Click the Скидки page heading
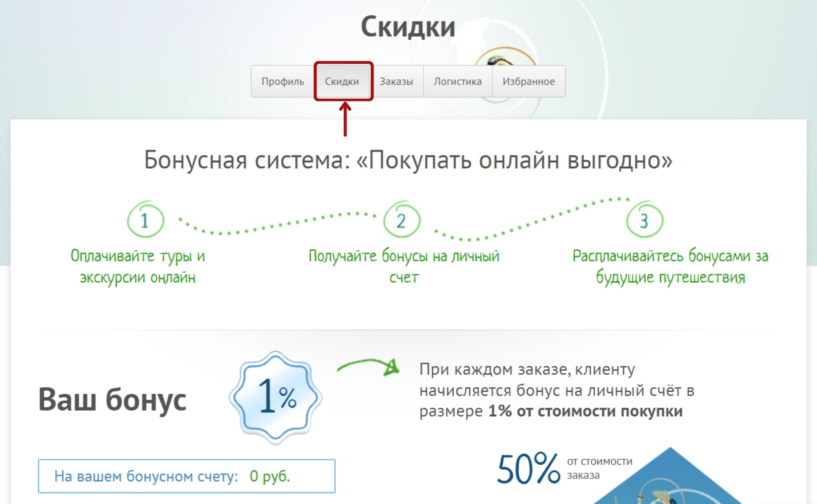 [x=408, y=27]
